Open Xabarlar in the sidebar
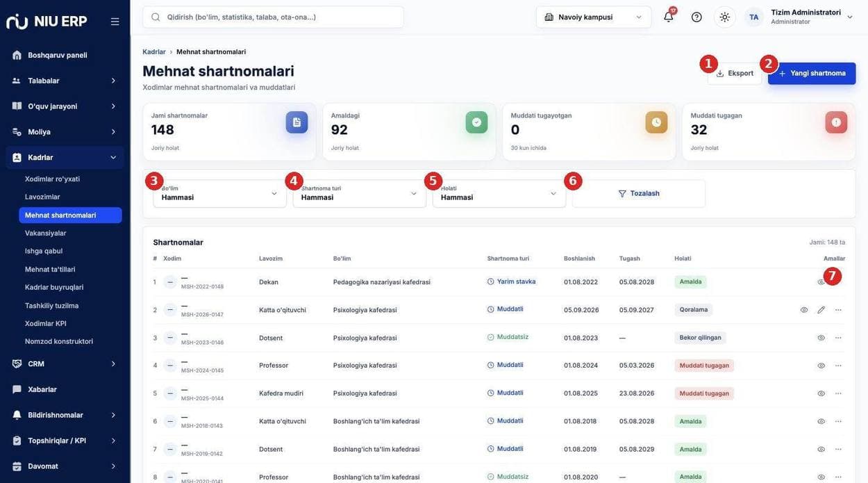This screenshot has height=483, width=868. click(65, 389)
